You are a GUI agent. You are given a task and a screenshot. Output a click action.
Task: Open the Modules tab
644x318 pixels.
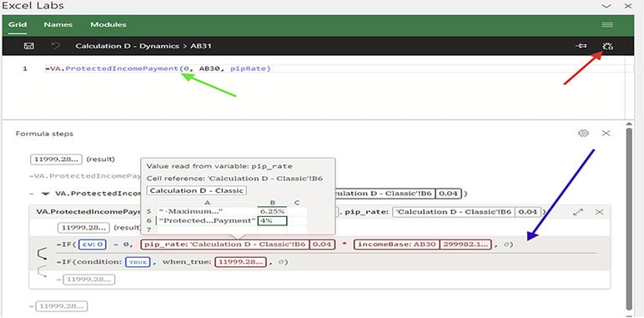tap(108, 25)
